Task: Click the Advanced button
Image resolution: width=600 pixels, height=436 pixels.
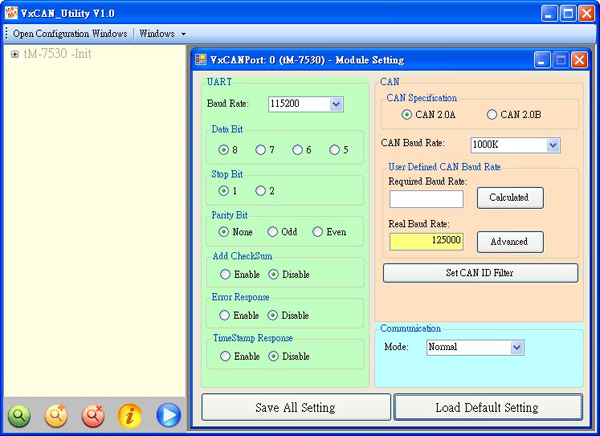Action: pos(510,242)
